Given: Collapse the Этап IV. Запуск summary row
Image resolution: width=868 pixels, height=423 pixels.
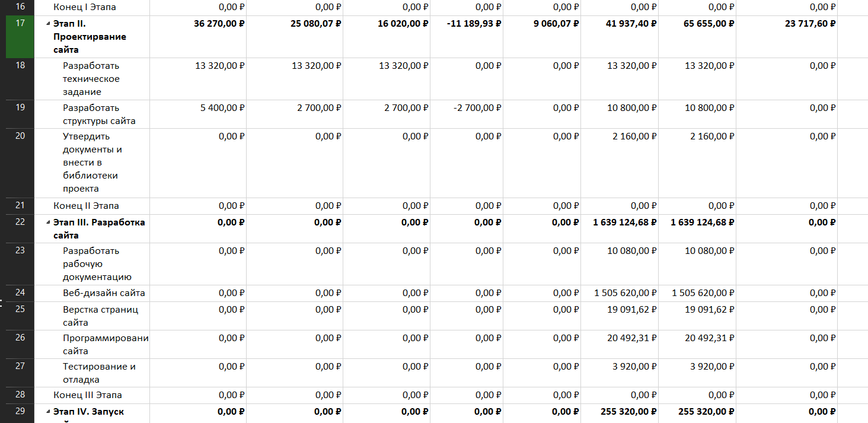Looking at the screenshot, I should click(47, 412).
